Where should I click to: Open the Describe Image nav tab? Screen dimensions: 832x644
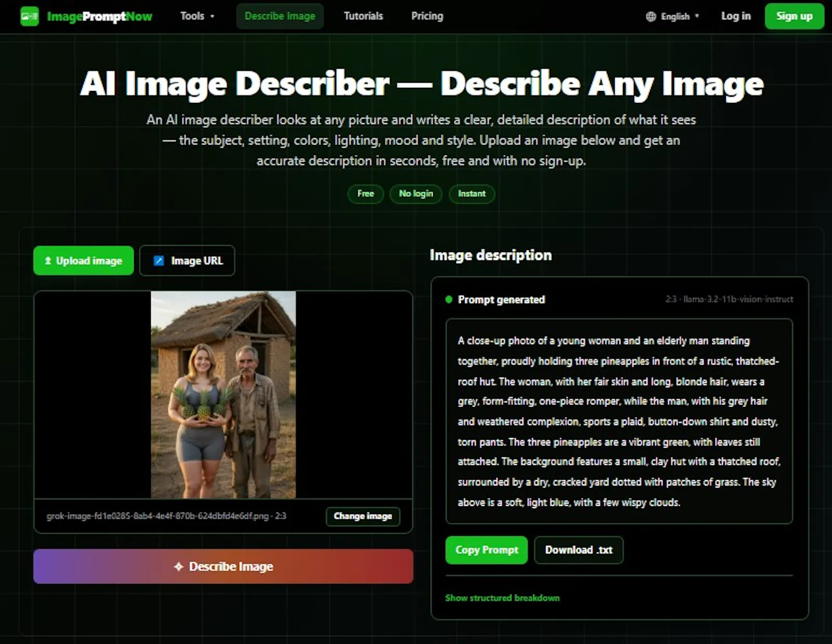pyautogui.click(x=280, y=16)
